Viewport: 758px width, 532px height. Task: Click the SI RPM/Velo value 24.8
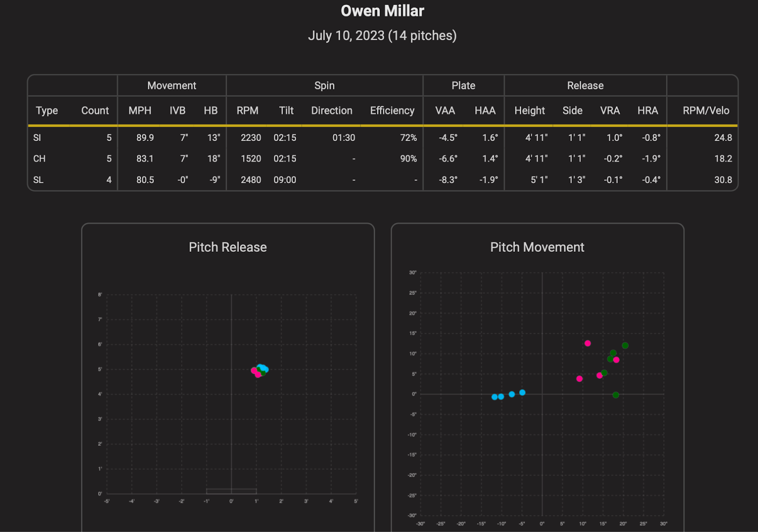click(723, 138)
